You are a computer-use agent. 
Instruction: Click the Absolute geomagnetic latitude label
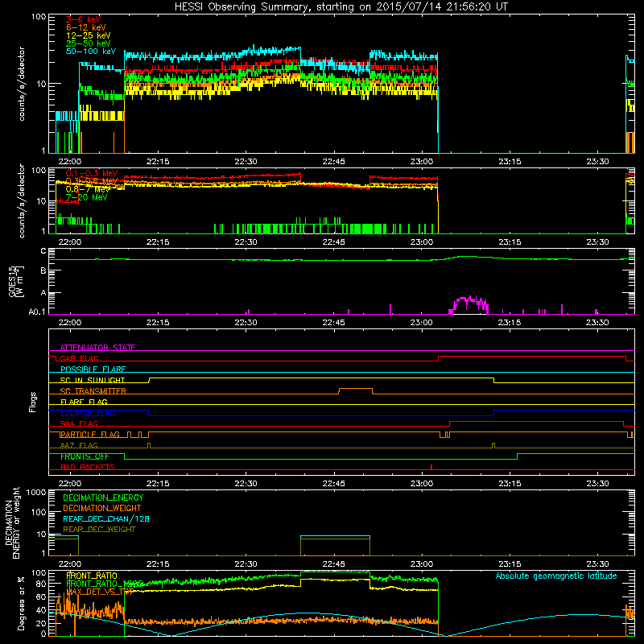556,576
